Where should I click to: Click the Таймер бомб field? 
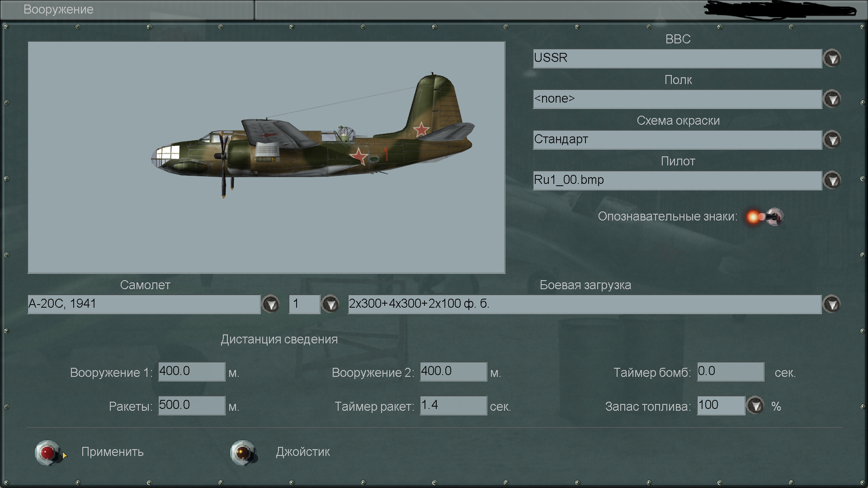[x=730, y=371]
